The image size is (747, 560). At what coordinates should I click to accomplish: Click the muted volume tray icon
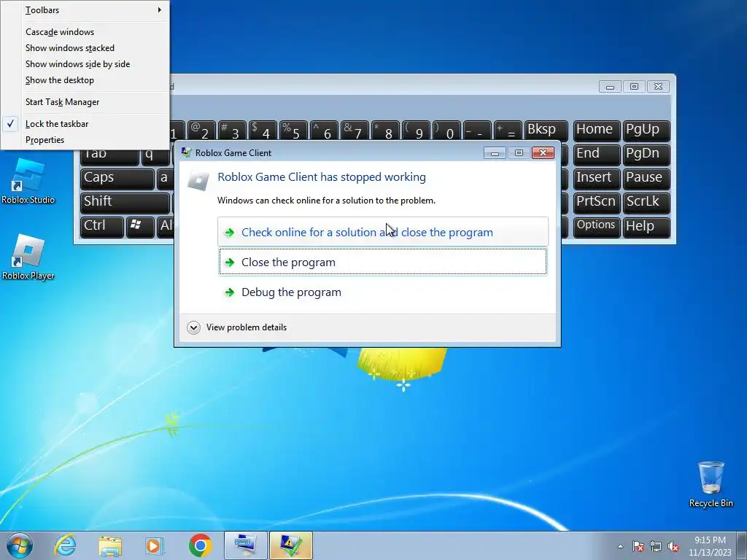673,546
